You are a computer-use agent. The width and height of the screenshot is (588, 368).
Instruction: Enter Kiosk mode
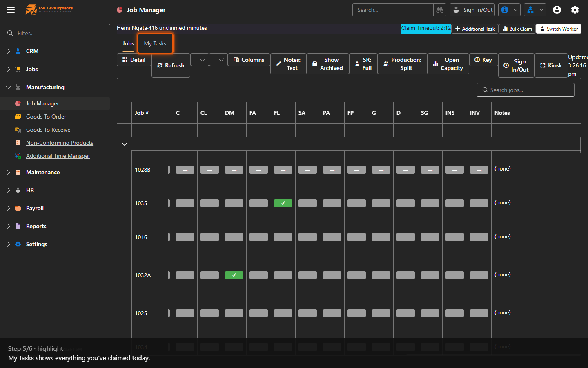coord(551,65)
